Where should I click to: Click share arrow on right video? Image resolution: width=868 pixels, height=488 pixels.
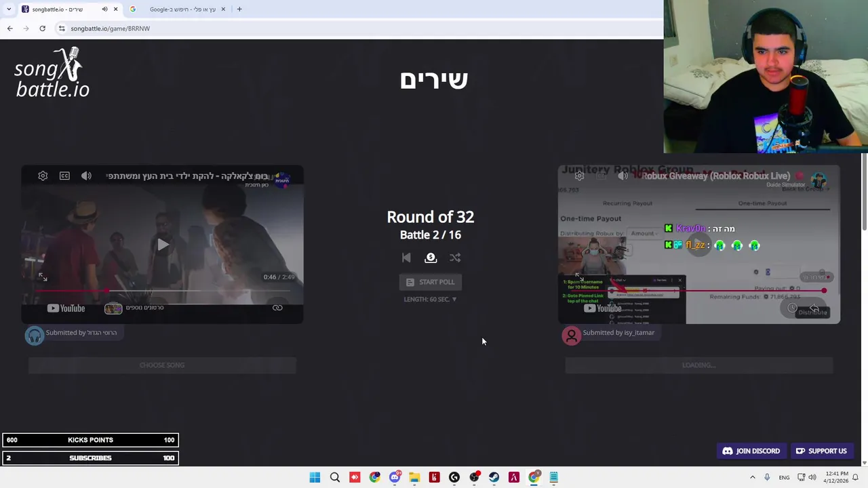pyautogui.click(x=814, y=308)
